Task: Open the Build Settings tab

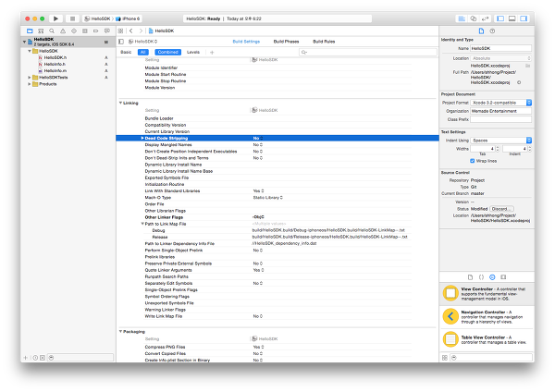Action: click(x=246, y=42)
